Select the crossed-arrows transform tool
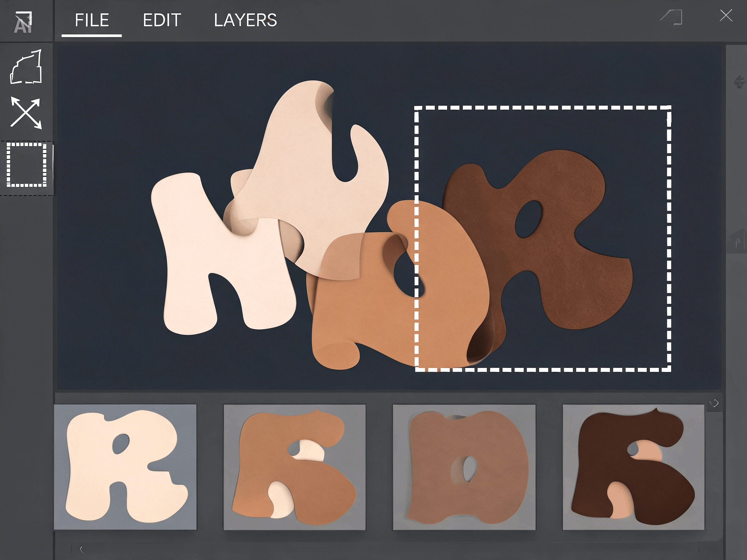 tap(26, 113)
